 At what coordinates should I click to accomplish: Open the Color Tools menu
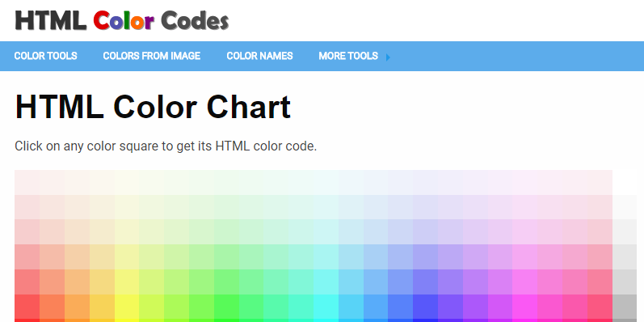45,56
